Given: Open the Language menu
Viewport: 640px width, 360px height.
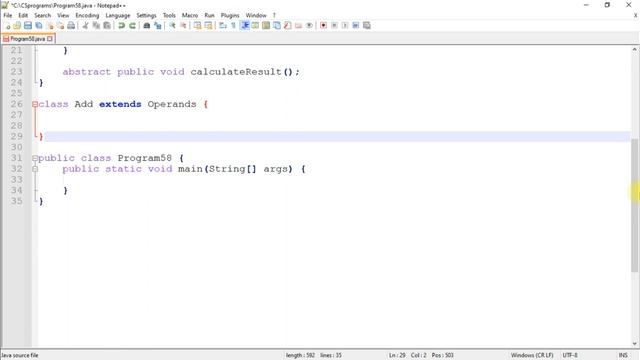Looking at the screenshot, I should point(118,16).
